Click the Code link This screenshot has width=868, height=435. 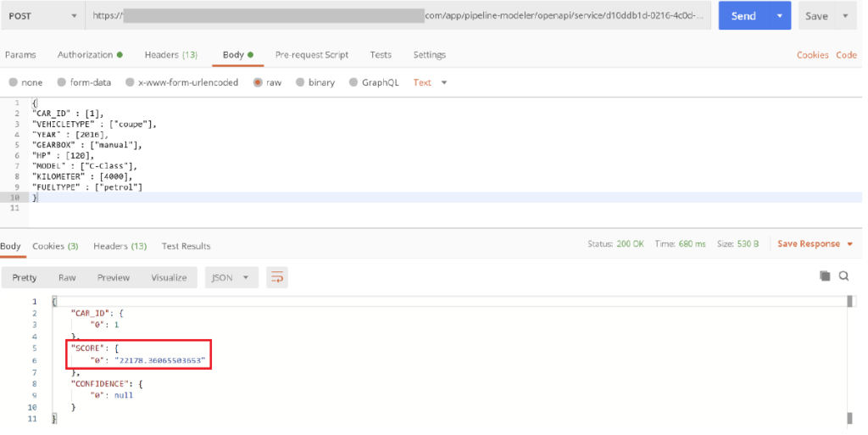click(847, 55)
